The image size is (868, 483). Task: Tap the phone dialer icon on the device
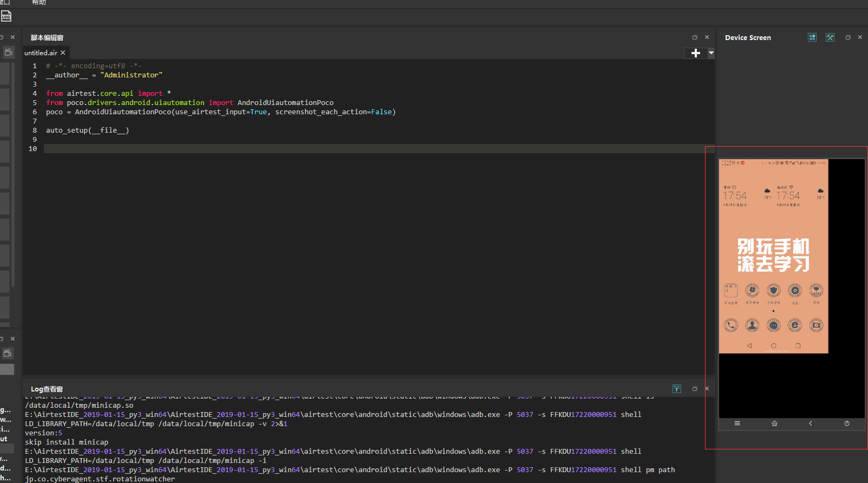click(731, 325)
